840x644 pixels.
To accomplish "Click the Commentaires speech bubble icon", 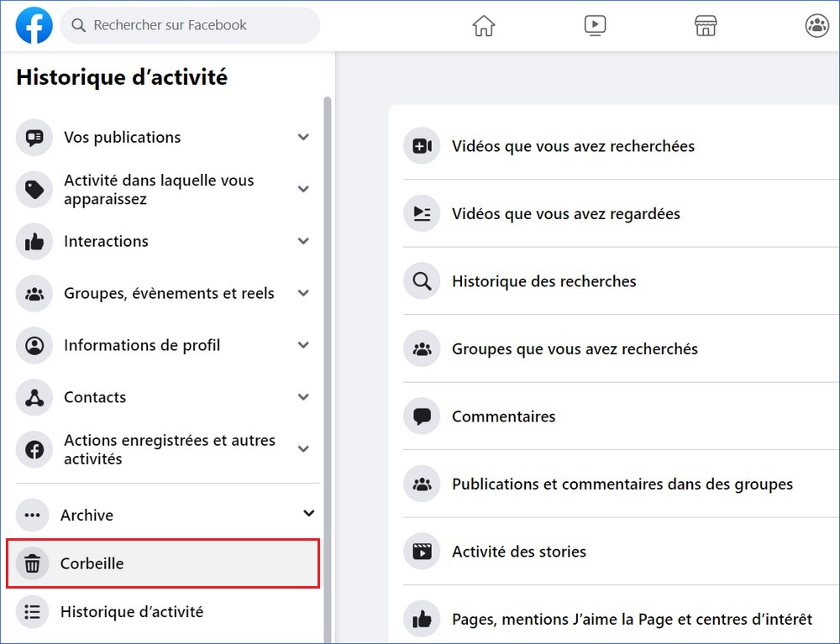I will tap(422, 416).
